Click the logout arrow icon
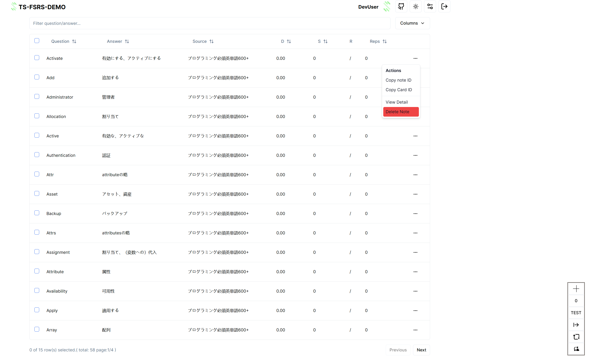Viewport: 603px width, 364px height. click(x=444, y=7)
